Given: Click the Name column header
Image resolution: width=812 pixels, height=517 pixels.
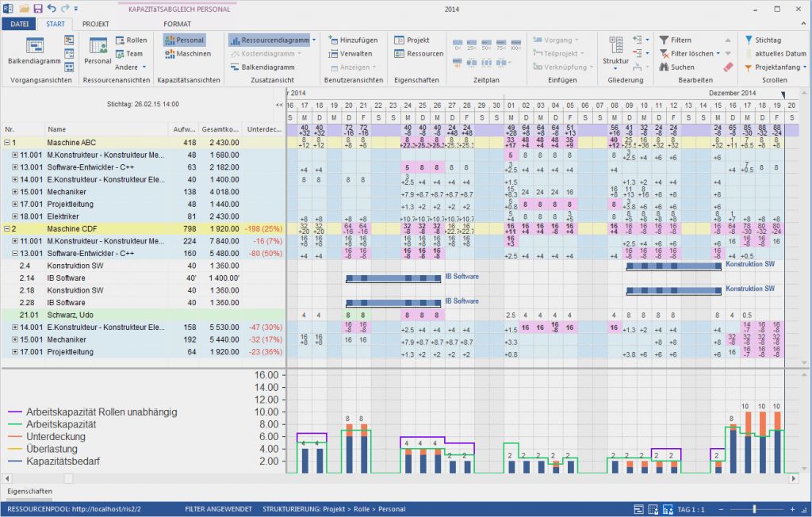Looking at the screenshot, I should [x=106, y=129].
